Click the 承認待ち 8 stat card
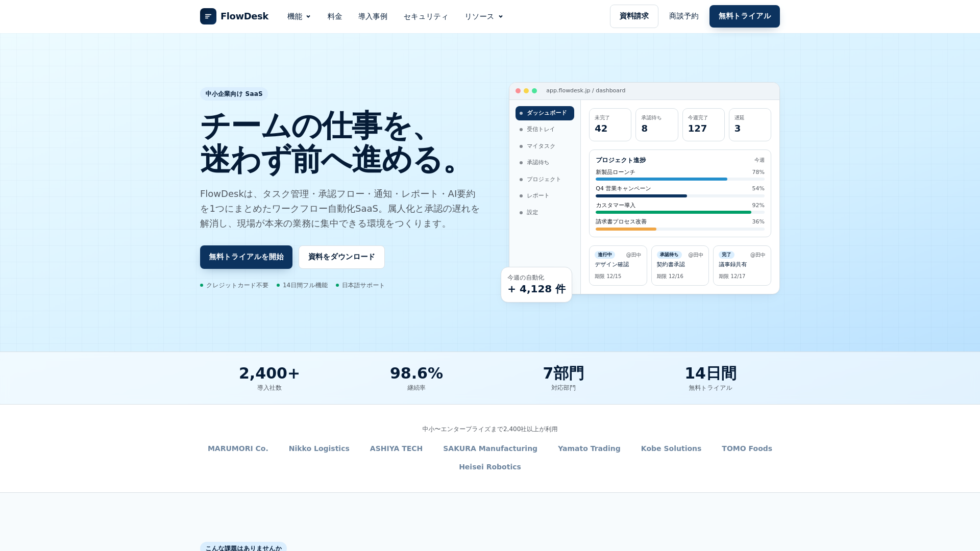This screenshot has height=551, width=980. coord(657,124)
